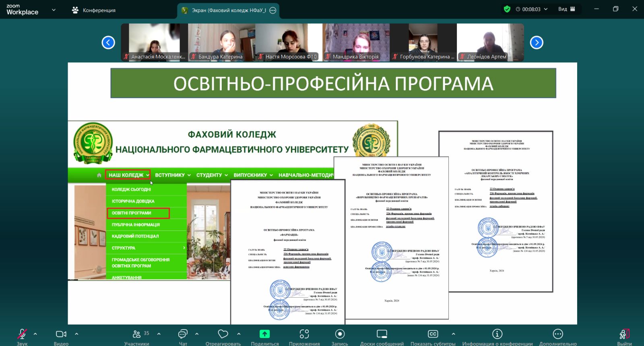
Task: Unmute microphone with the Звук icon
Action: (22, 334)
